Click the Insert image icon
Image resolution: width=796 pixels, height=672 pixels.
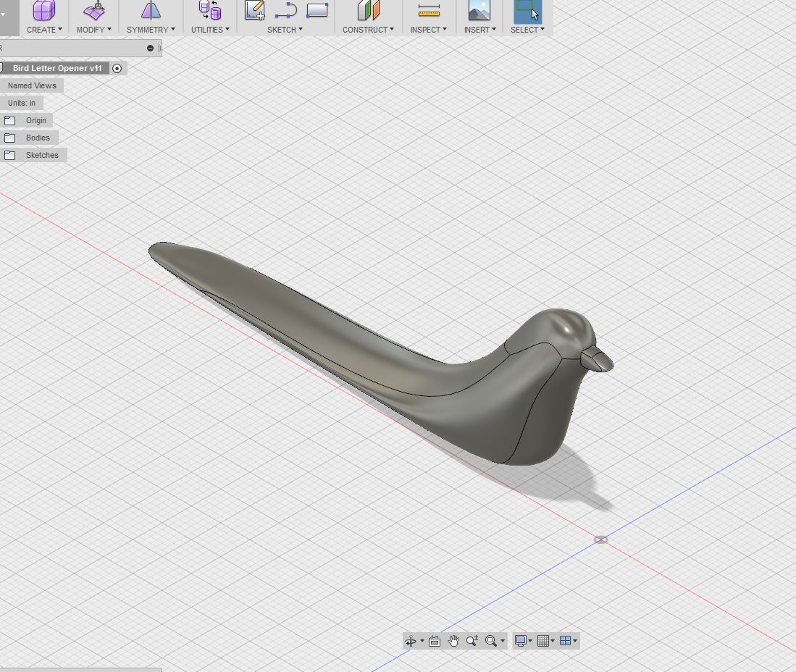[479, 10]
